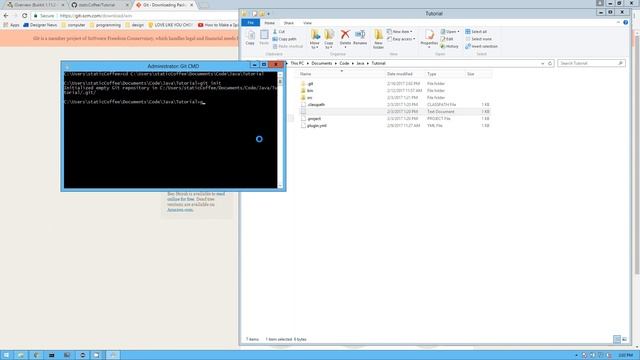Viewport: 640px width, 360px height.
Task: Select the src folder
Action: [309, 98]
